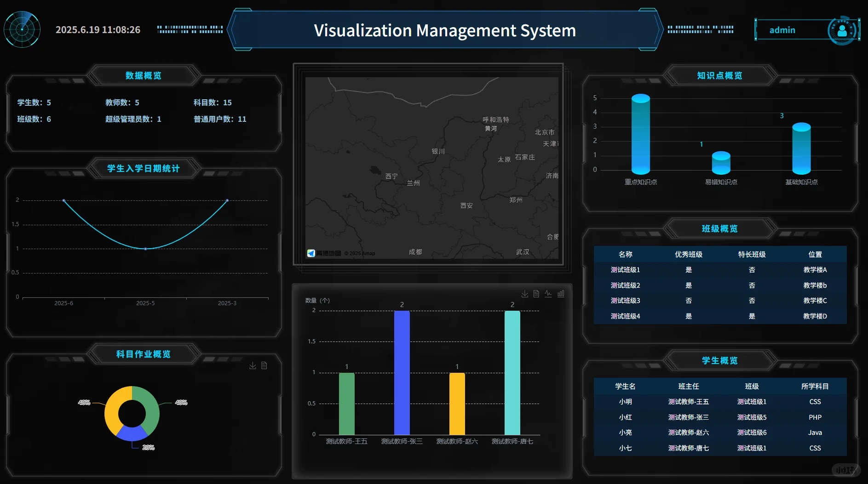Click the radar logo icon in the header
This screenshot has height=484, width=868.
[x=22, y=29]
